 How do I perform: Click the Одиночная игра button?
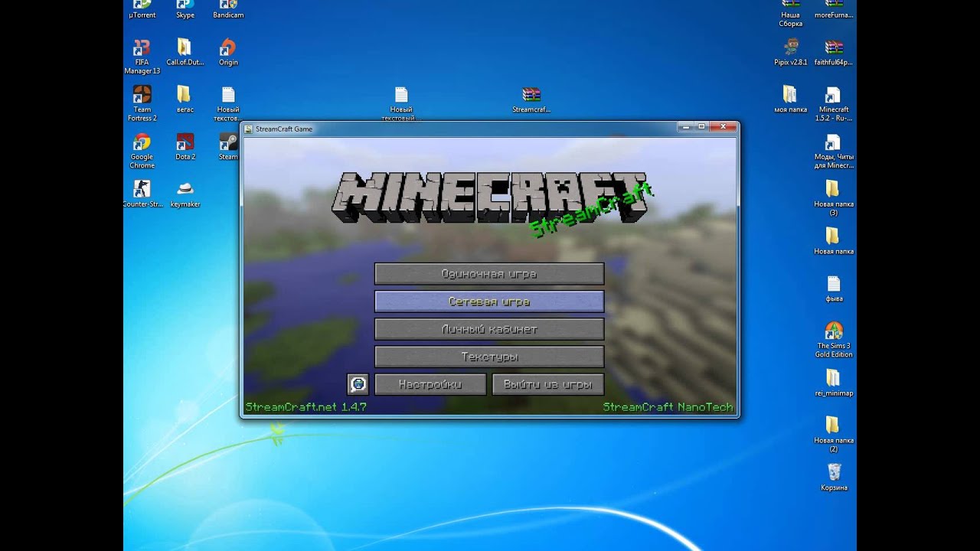click(x=489, y=274)
